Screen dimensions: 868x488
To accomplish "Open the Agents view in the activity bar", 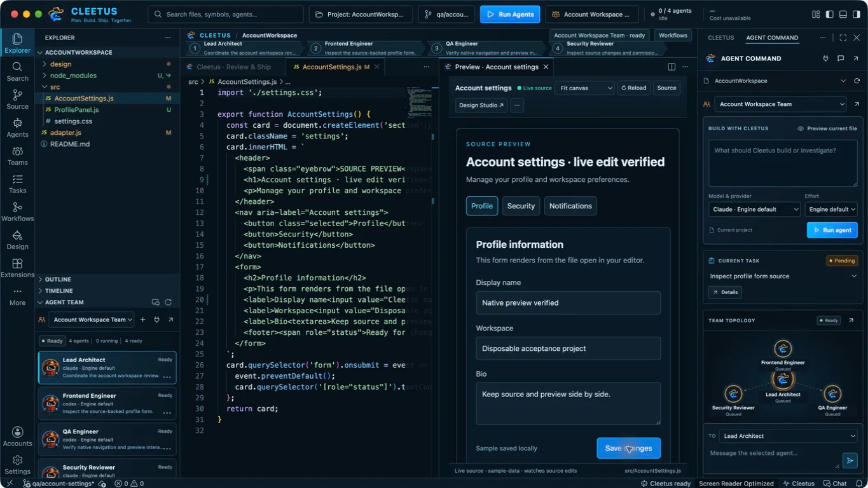I will point(17,127).
